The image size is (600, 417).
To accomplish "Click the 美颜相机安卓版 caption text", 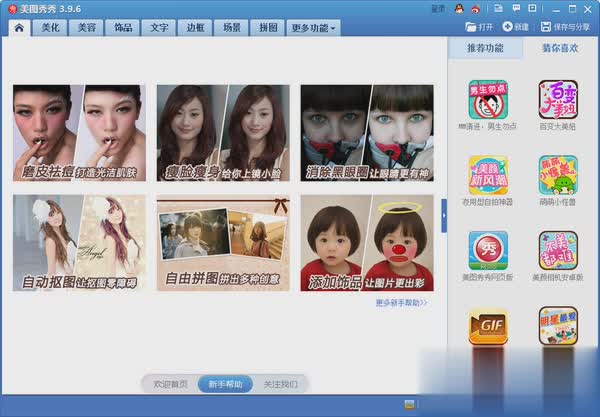I will click(558, 277).
